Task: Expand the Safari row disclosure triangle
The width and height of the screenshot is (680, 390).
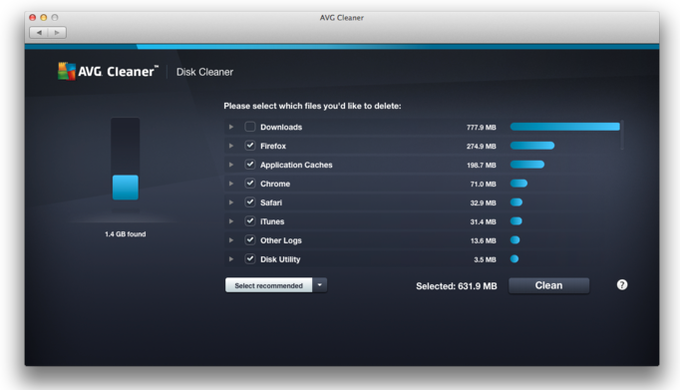Action: [x=231, y=202]
